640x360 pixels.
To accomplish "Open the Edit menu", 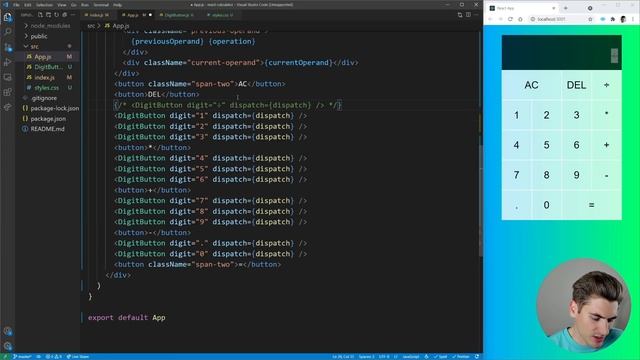I will click(x=28, y=5).
